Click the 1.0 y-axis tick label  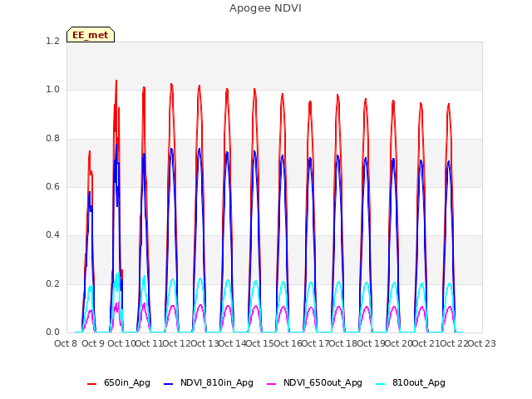coord(52,90)
